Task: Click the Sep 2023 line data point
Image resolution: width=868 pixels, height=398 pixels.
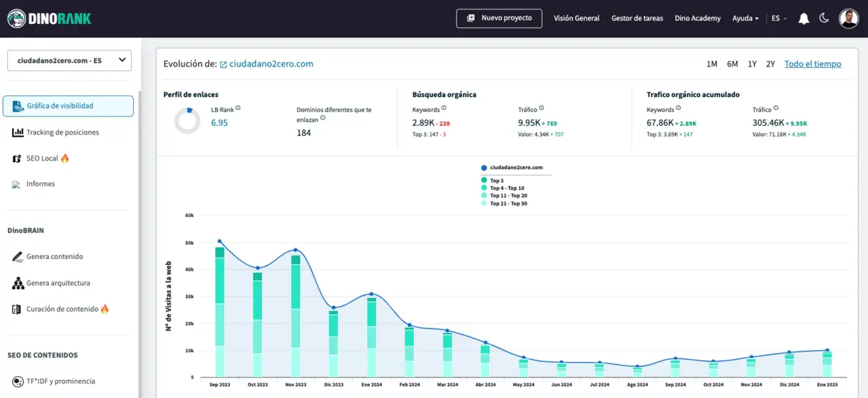Action: click(x=219, y=242)
